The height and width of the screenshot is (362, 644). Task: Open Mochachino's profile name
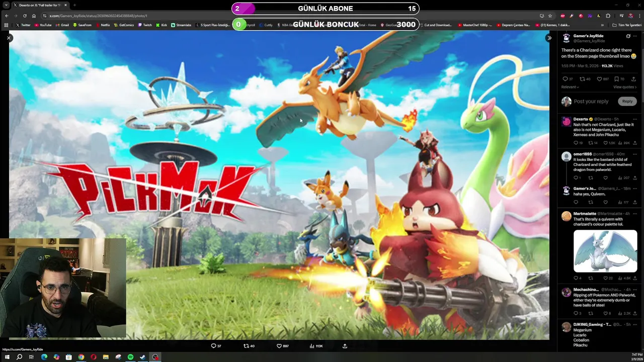(x=586, y=290)
